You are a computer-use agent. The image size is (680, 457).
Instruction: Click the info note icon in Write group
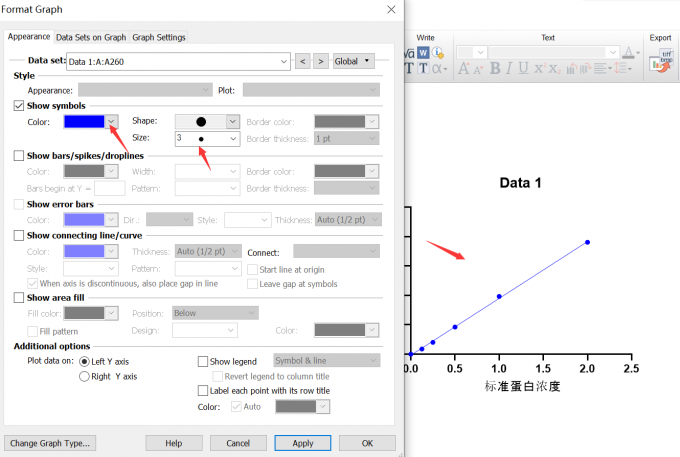(x=437, y=52)
